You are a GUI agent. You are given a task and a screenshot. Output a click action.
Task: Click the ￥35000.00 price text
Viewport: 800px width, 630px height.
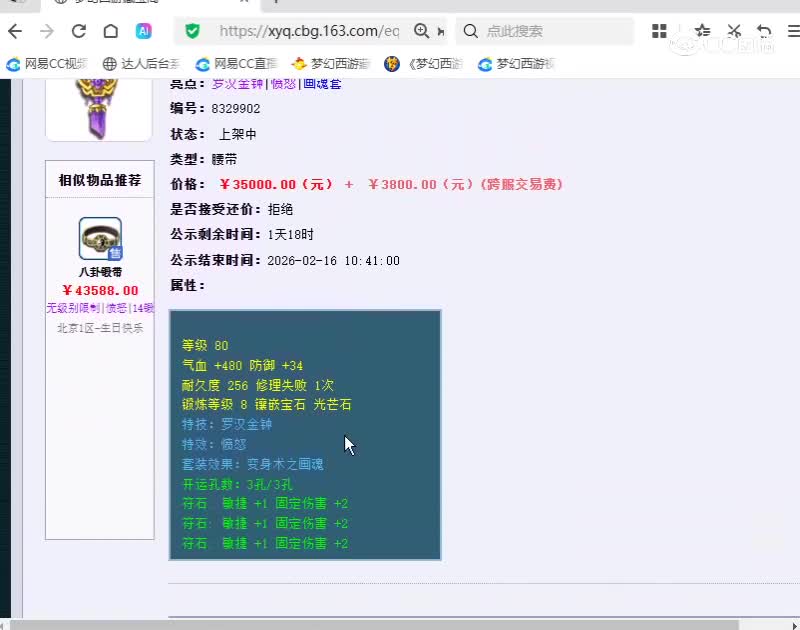276,185
